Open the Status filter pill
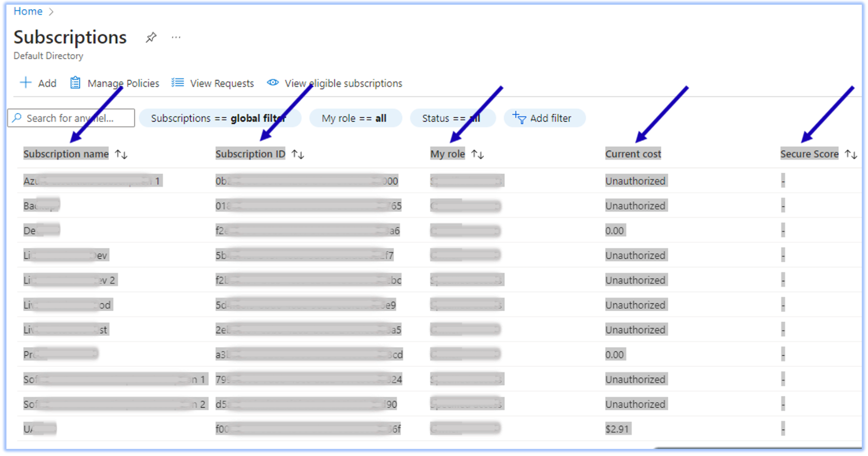The image size is (868, 456). click(452, 118)
